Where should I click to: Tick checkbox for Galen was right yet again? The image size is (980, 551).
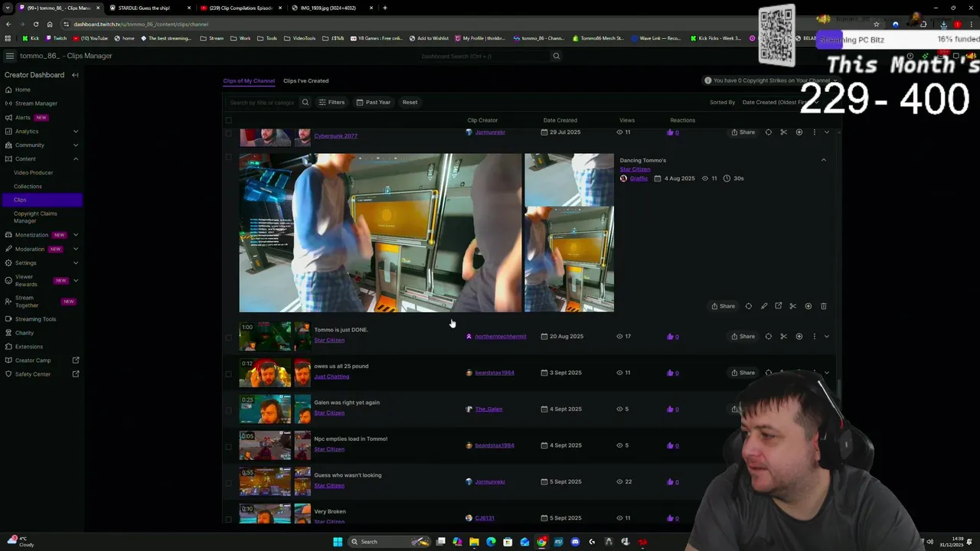pos(228,410)
